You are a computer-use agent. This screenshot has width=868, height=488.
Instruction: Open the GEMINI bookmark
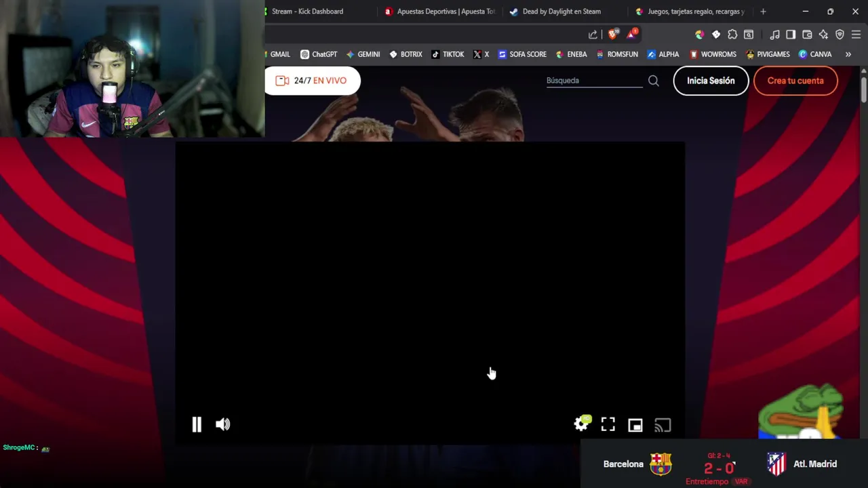pos(363,54)
